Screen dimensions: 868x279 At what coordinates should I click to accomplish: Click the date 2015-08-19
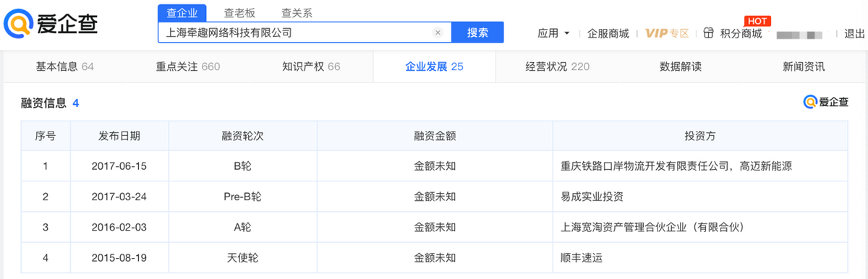click(x=119, y=257)
